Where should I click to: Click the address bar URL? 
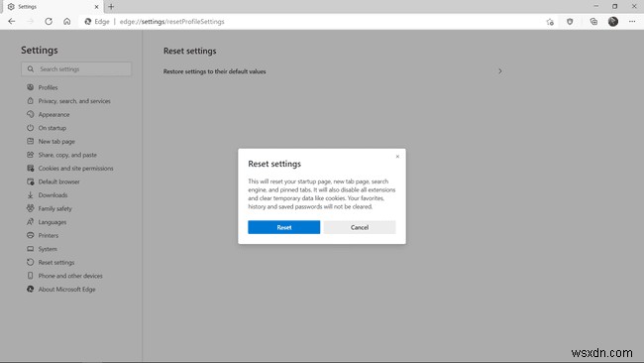[171, 22]
